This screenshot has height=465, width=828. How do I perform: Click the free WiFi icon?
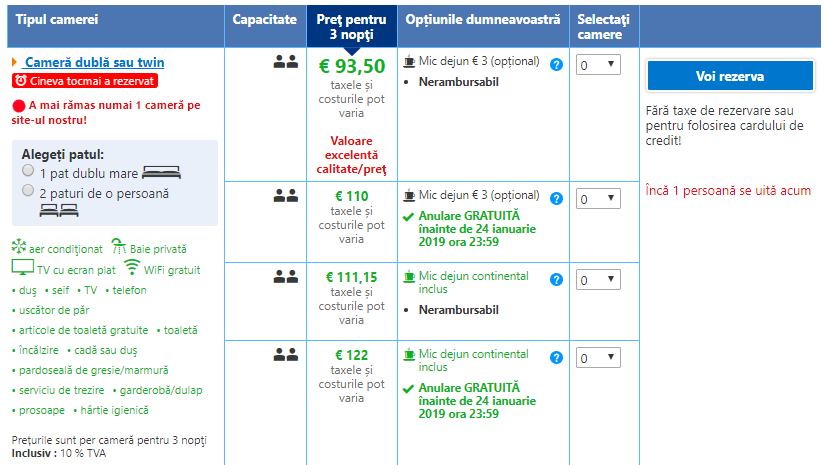pos(132,268)
